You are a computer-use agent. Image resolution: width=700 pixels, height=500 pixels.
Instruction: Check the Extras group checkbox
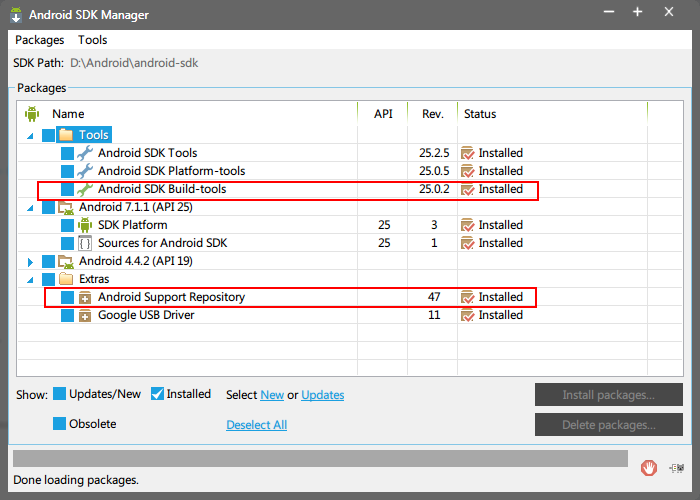[48, 279]
